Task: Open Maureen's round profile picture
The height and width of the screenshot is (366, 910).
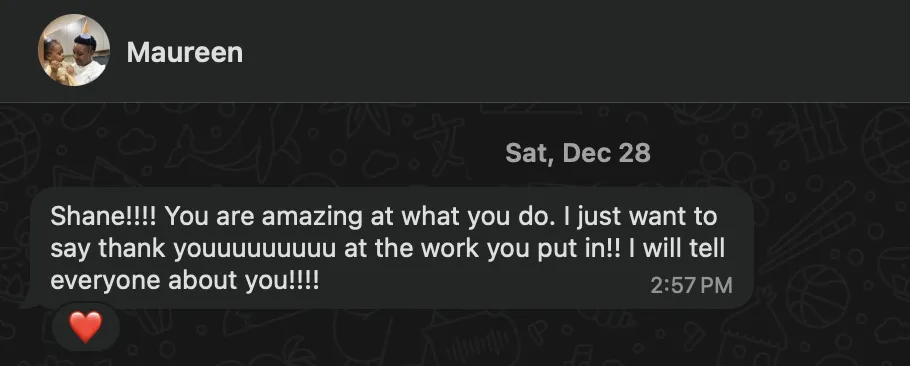Action: 74,50
